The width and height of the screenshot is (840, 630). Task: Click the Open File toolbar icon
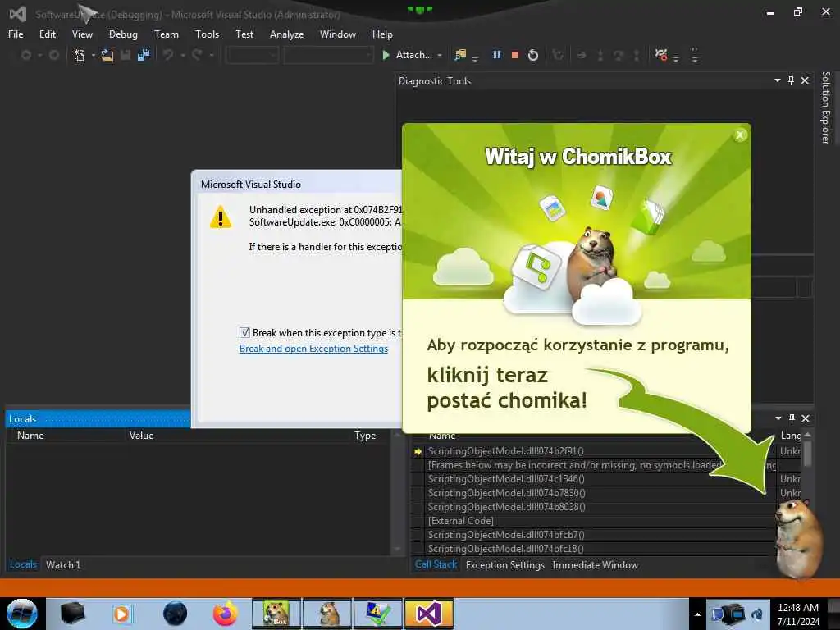pyautogui.click(x=107, y=55)
